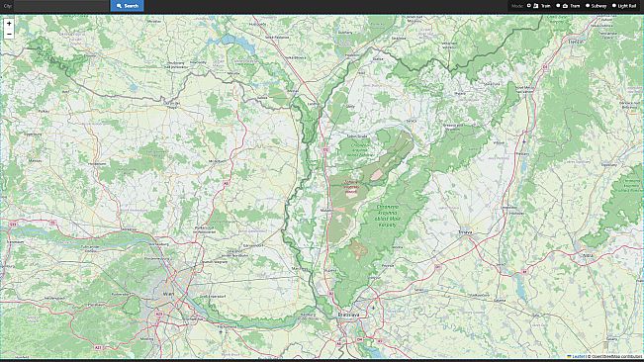Click the train icon beside the Train label
The image size is (644, 362).
pyautogui.click(x=536, y=6)
